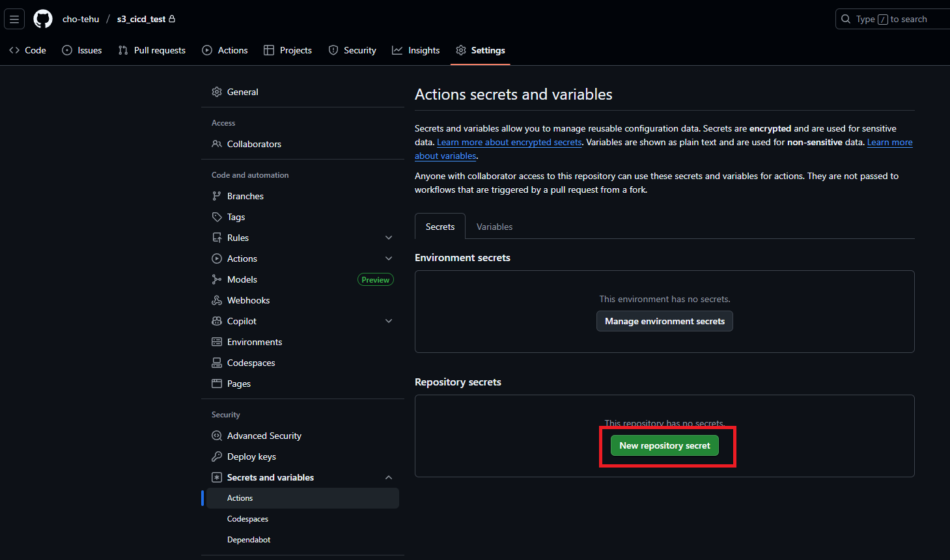The height and width of the screenshot is (560, 950).
Task: Click the Deploy keys key icon
Action: pyautogui.click(x=217, y=456)
